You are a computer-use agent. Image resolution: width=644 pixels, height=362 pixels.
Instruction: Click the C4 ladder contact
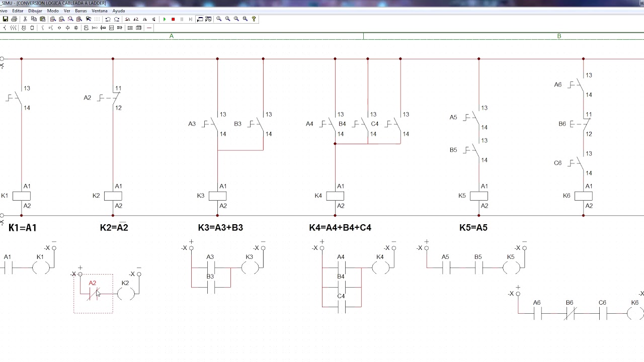pos(342,307)
